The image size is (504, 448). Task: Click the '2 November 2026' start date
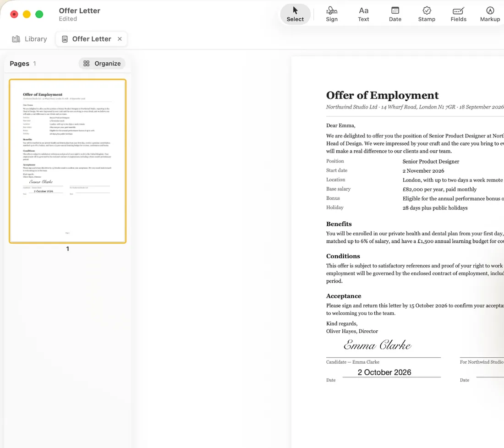(x=423, y=171)
